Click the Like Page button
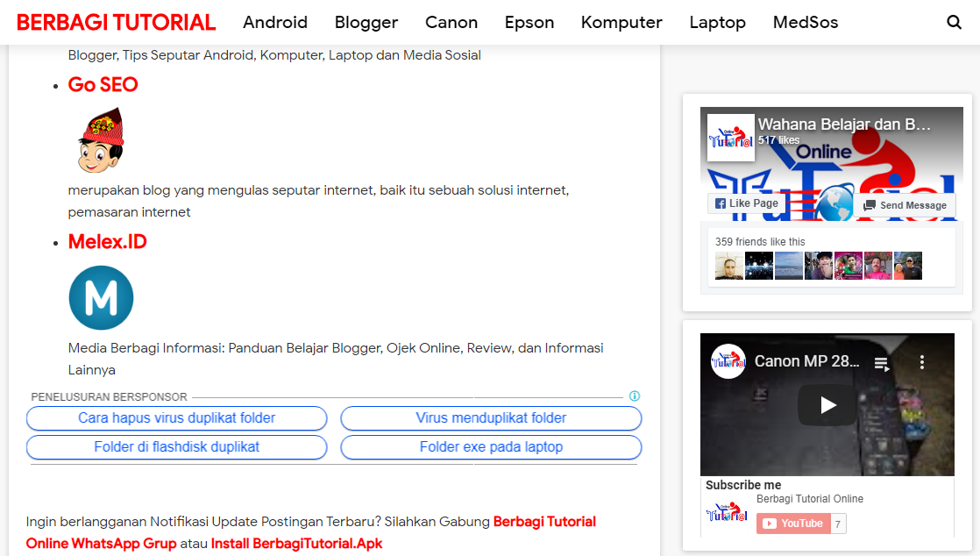Viewport: 980px width, 556px height. point(747,203)
